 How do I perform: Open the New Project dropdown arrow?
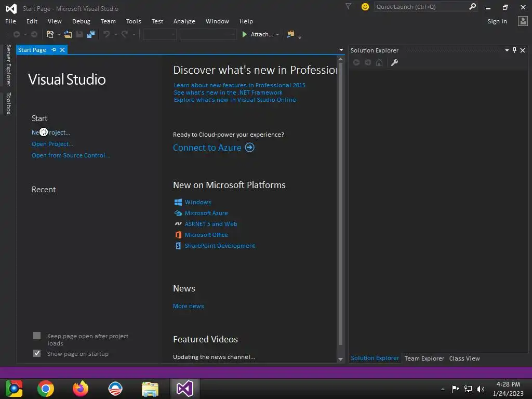click(x=59, y=35)
